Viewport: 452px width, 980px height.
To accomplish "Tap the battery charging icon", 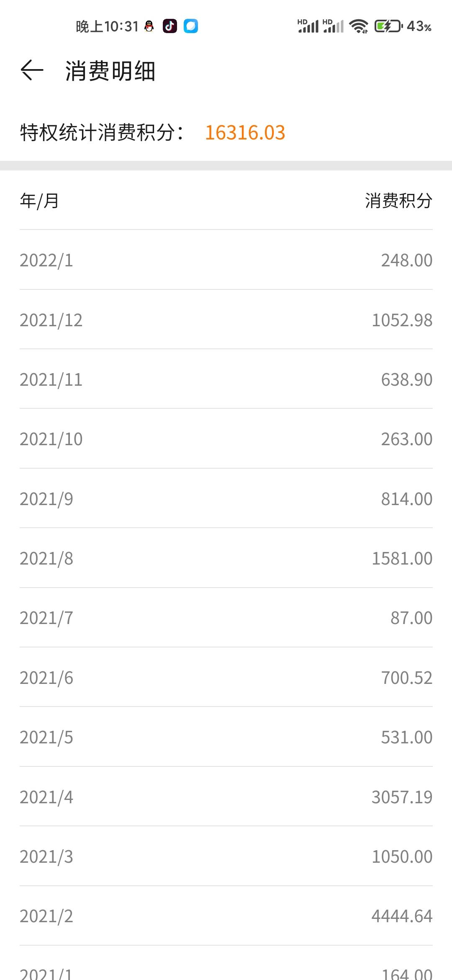I will 388,26.
